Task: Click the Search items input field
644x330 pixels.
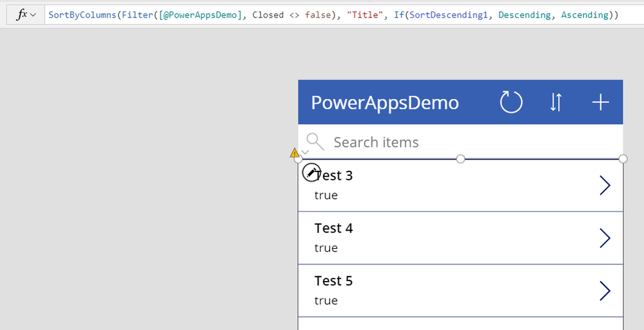Action: (x=460, y=142)
